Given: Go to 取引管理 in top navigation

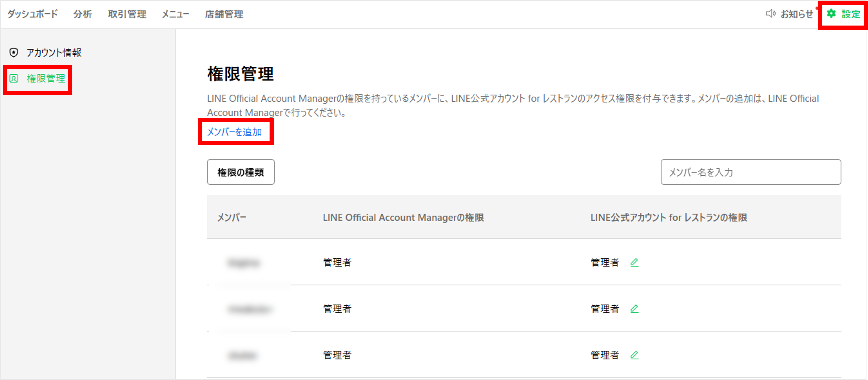Looking at the screenshot, I should pyautogui.click(x=127, y=14).
